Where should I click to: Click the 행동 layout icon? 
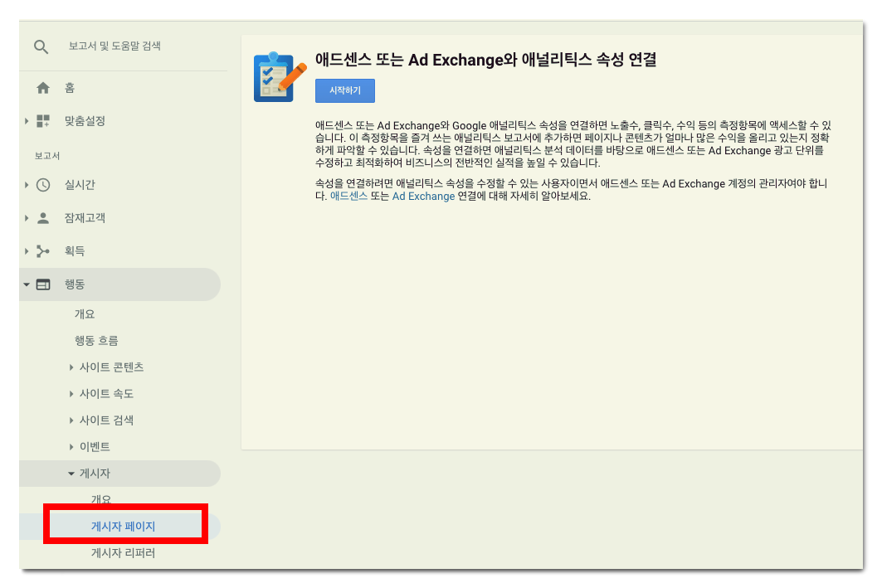(43, 284)
